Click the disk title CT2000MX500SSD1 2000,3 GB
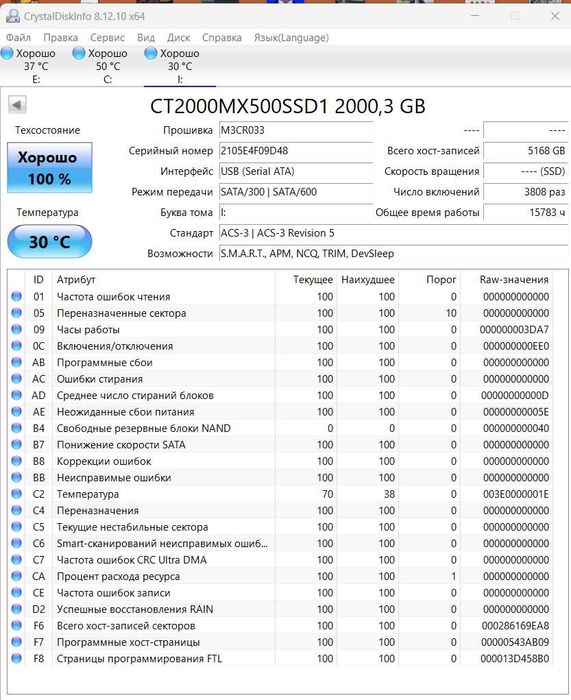Screen dimensions: 571x700 288,106
